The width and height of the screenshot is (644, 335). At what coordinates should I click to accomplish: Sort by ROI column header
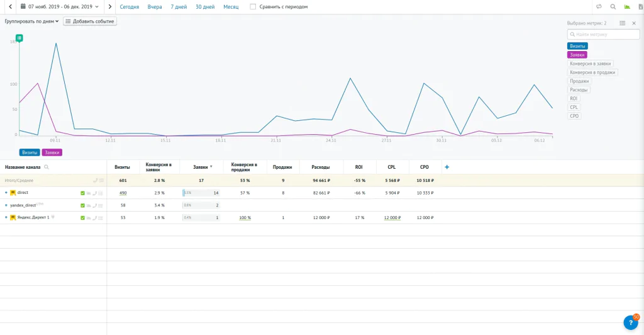click(x=358, y=167)
